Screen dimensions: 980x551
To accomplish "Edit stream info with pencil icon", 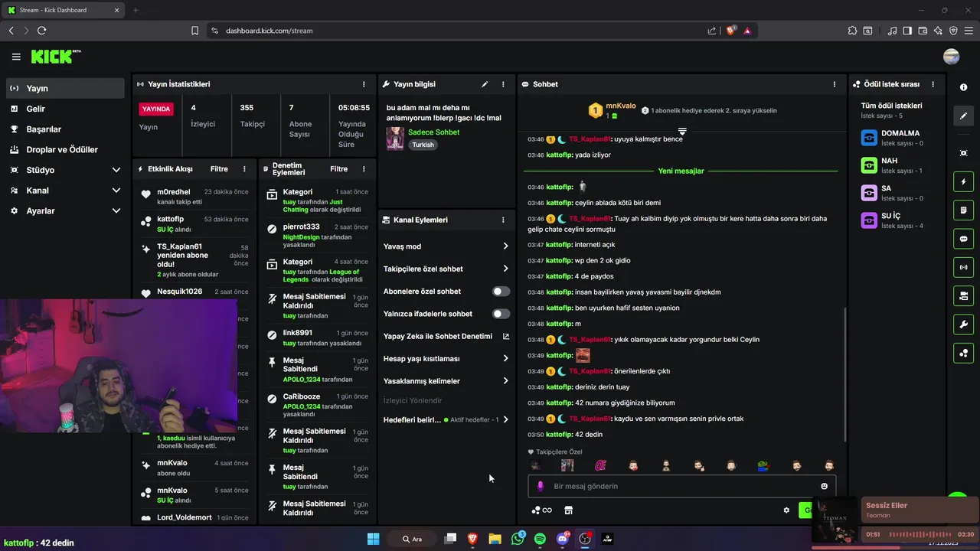I will pos(485,84).
